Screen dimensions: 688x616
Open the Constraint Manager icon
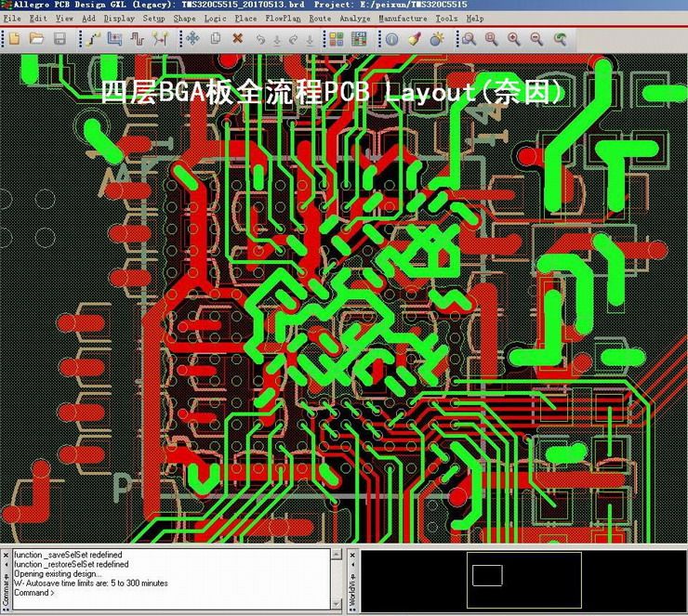point(359,39)
